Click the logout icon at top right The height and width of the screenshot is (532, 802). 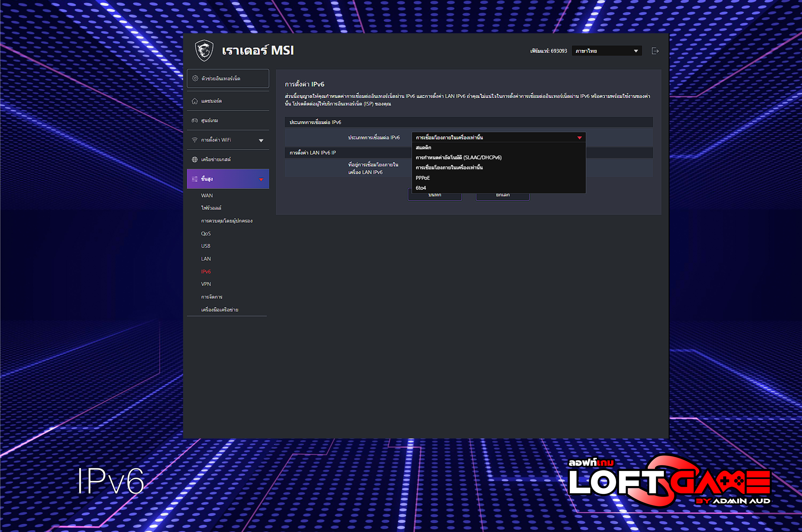655,51
